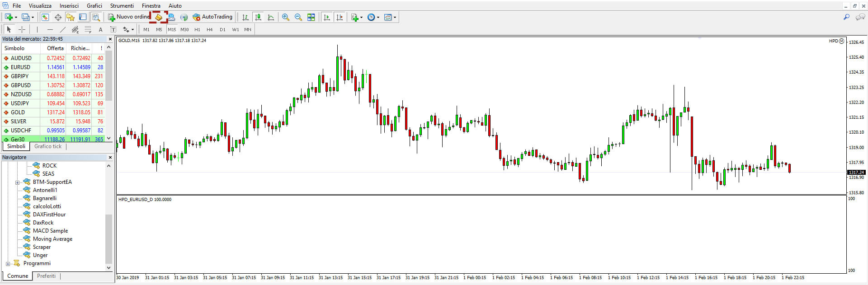The width and height of the screenshot is (868, 285).
Task: Select the Text Label tool
Action: pos(113,29)
